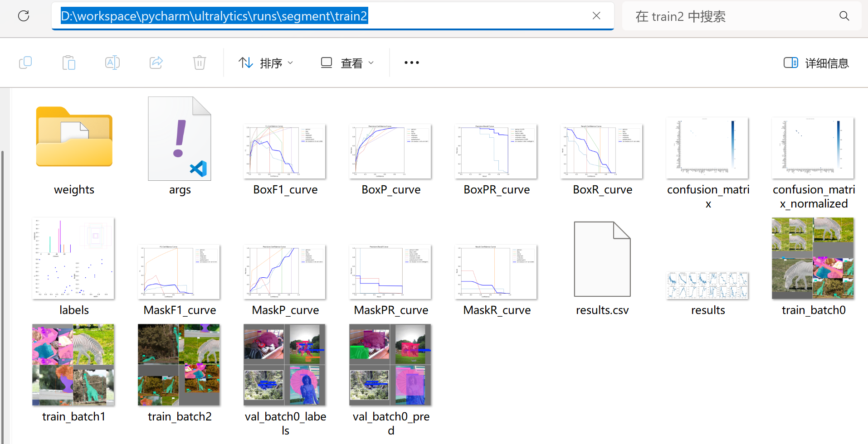Select the MaskP_curve thumbnail

[x=285, y=272]
